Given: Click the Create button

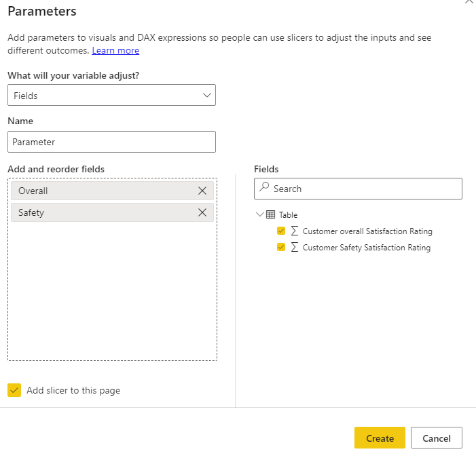Looking at the screenshot, I should (x=380, y=438).
